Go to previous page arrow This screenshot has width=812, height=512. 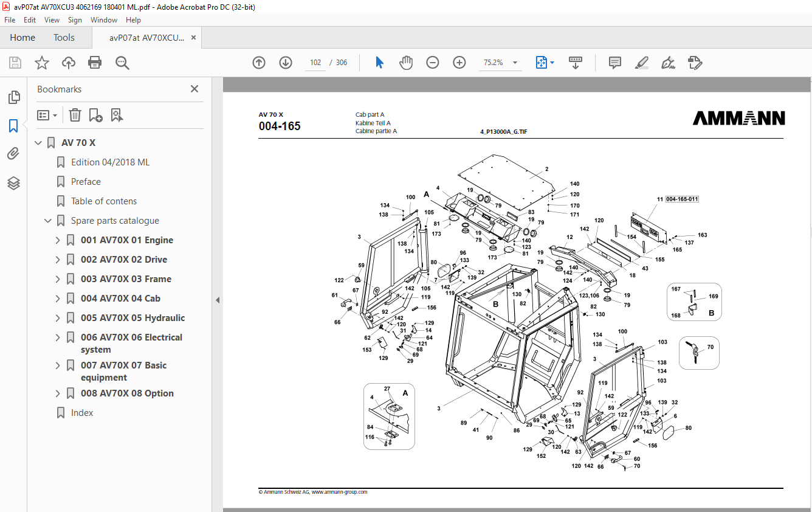coord(259,63)
